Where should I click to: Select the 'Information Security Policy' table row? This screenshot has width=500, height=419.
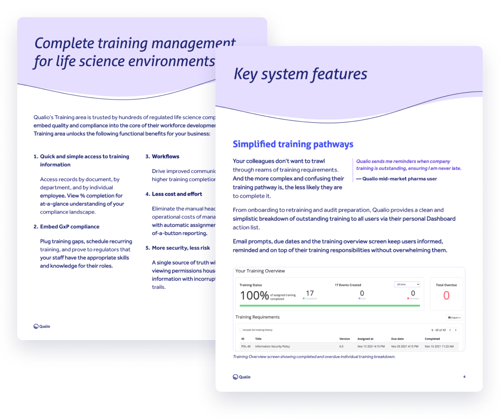point(349,346)
